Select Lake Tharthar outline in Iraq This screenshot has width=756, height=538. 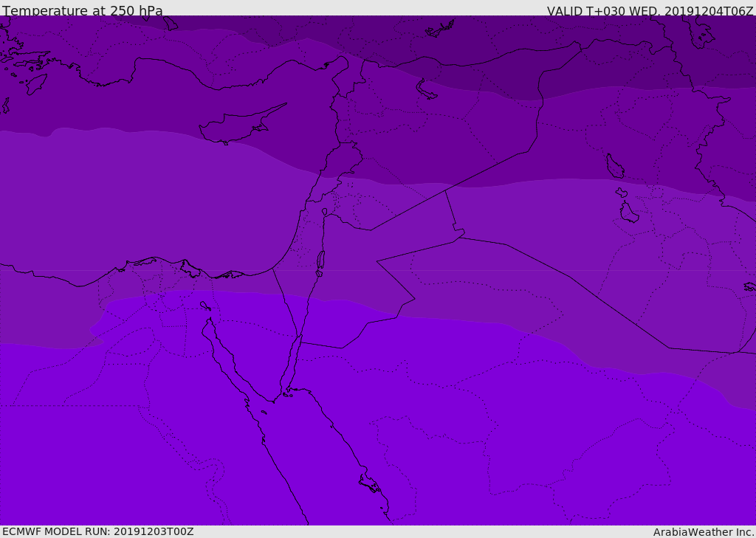pyautogui.click(x=614, y=166)
